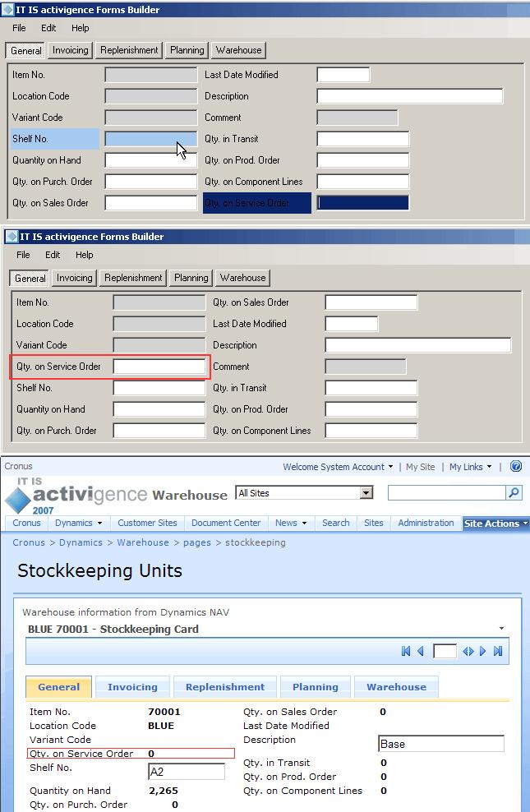The width and height of the screenshot is (530, 812).
Task: Open the Stockkeeping Card web part menu arrow
Action: pyautogui.click(x=501, y=628)
